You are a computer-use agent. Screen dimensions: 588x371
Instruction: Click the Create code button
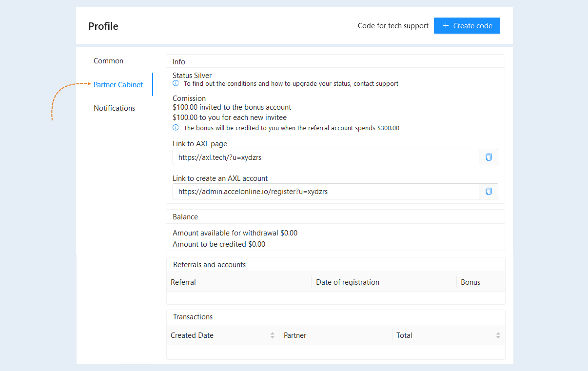pos(467,26)
